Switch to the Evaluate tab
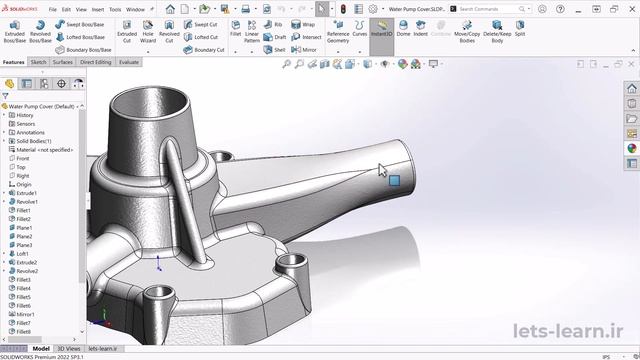This screenshot has width=640, height=360. pyautogui.click(x=129, y=62)
